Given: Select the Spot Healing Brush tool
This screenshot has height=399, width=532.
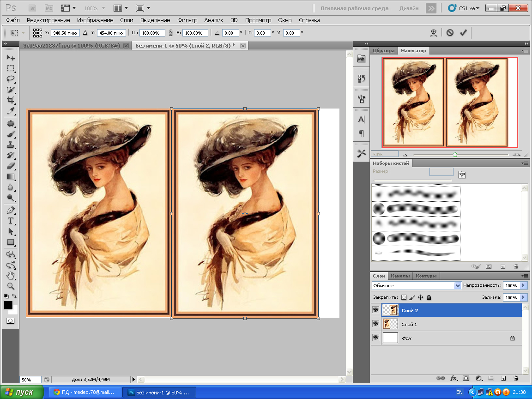Looking at the screenshot, I should [x=11, y=123].
